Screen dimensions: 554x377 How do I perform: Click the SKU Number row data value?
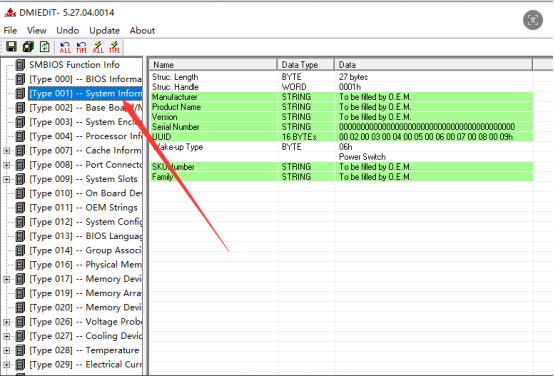(x=375, y=167)
